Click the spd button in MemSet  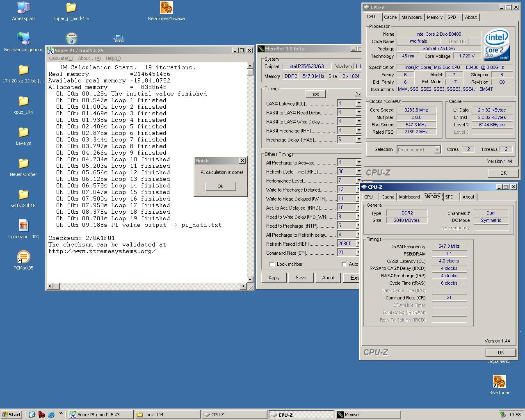[315, 94]
